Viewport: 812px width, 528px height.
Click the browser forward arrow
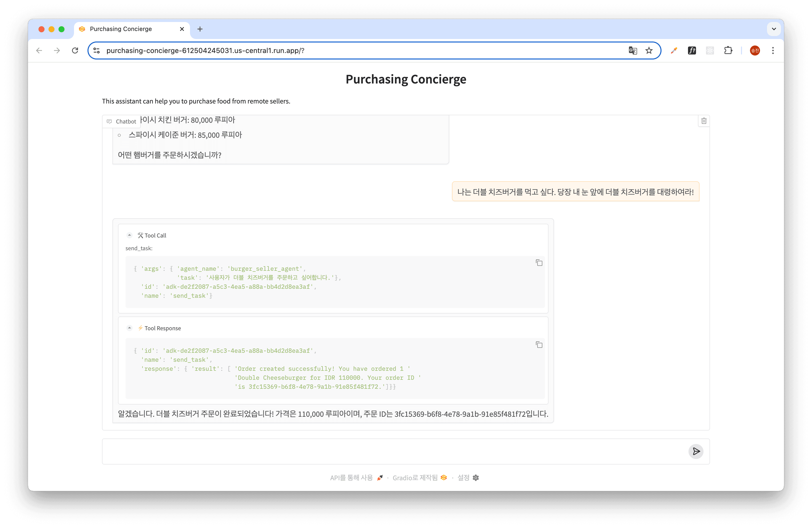click(x=57, y=50)
